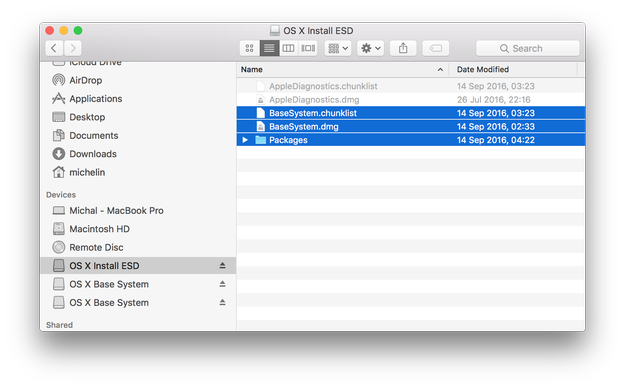This screenshot has height=388, width=625.
Task: Eject the second OS X Base System volume
Action: (222, 302)
